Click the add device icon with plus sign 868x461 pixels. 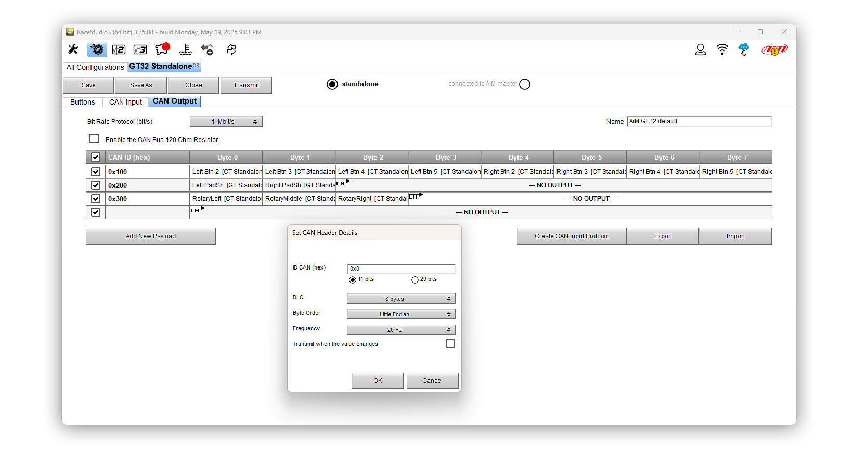(207, 49)
